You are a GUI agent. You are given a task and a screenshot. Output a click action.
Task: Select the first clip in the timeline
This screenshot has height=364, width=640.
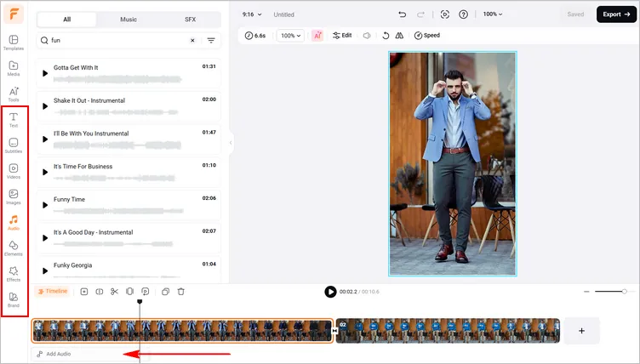pyautogui.click(x=182, y=331)
